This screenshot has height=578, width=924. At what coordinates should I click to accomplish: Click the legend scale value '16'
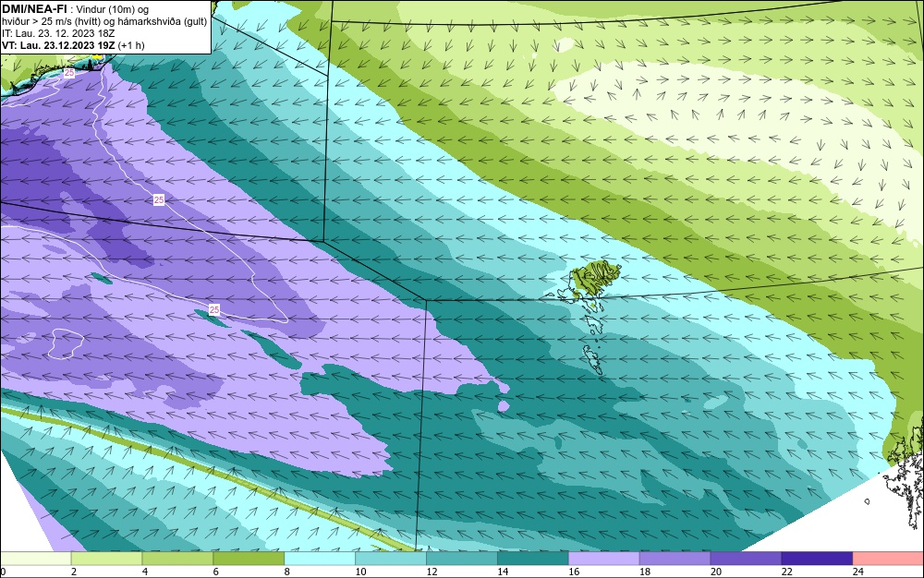(574, 572)
